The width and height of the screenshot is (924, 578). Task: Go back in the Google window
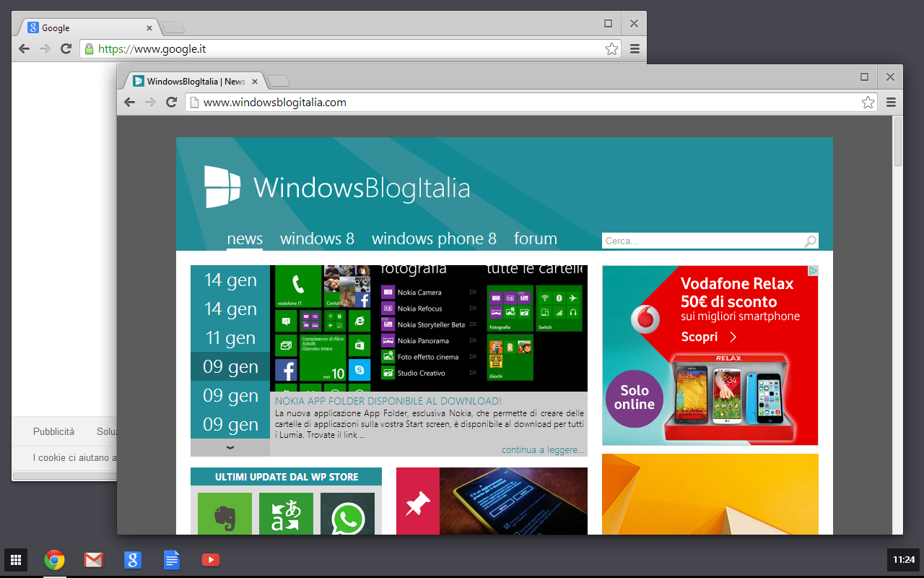(x=24, y=48)
